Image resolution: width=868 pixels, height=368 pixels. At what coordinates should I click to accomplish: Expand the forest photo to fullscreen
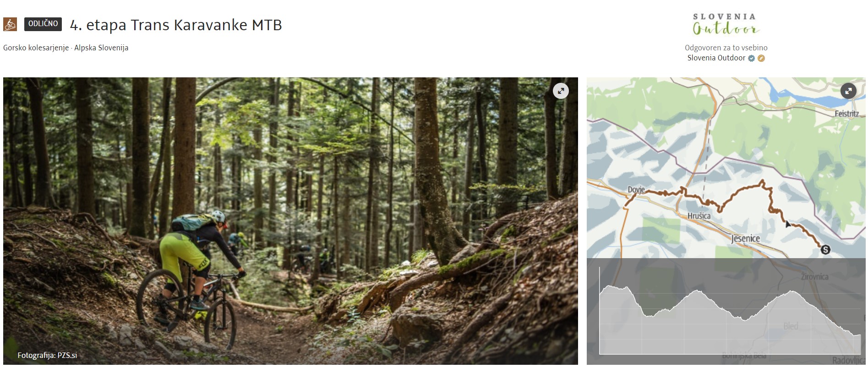[561, 91]
